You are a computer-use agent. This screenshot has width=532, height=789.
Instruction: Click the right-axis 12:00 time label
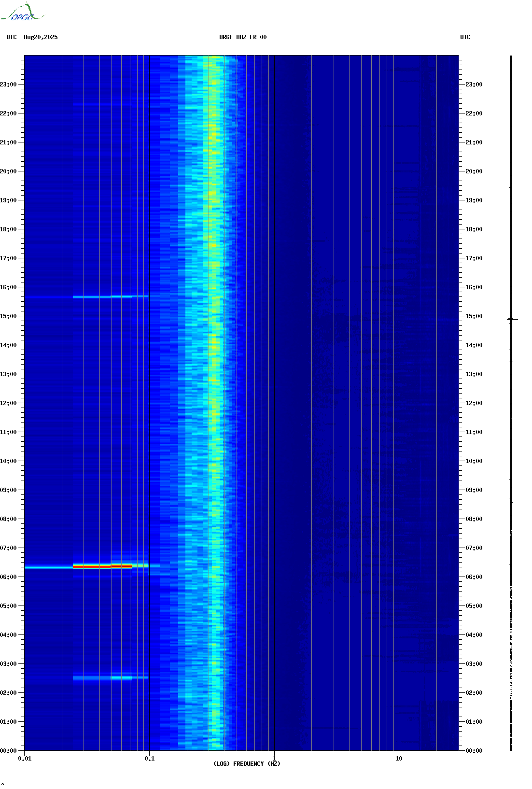click(x=474, y=403)
